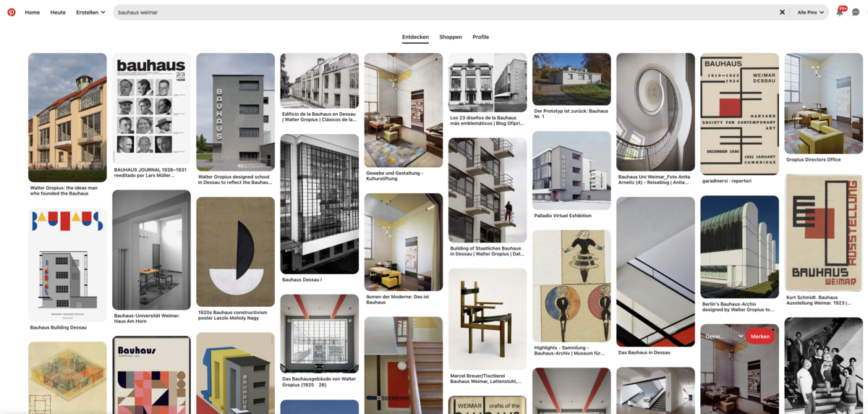Open the Haus Am Horn interior photo
Screen dimensions: 868x414
click(151, 250)
